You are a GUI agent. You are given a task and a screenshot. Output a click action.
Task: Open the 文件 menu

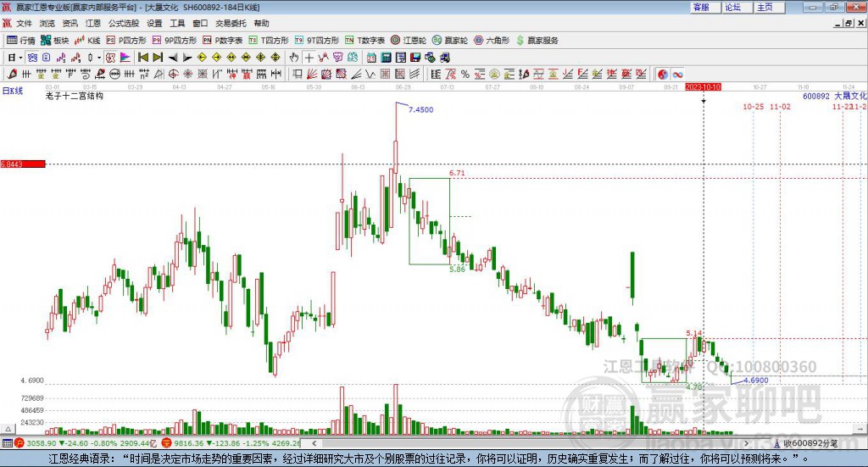24,23
